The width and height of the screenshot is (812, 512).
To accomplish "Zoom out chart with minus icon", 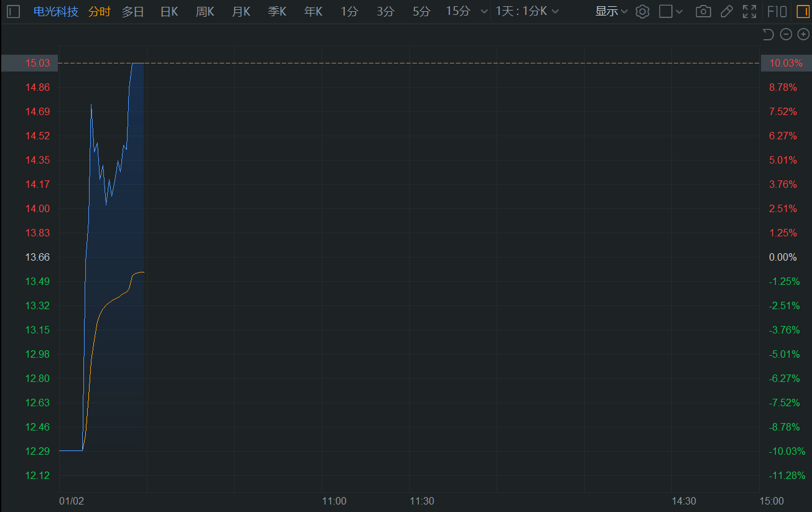I will 786,35.
